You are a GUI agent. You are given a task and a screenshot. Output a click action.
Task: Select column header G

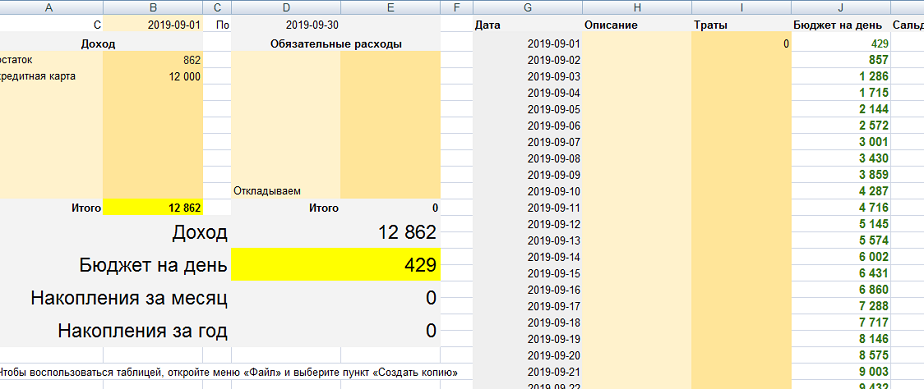coord(528,8)
